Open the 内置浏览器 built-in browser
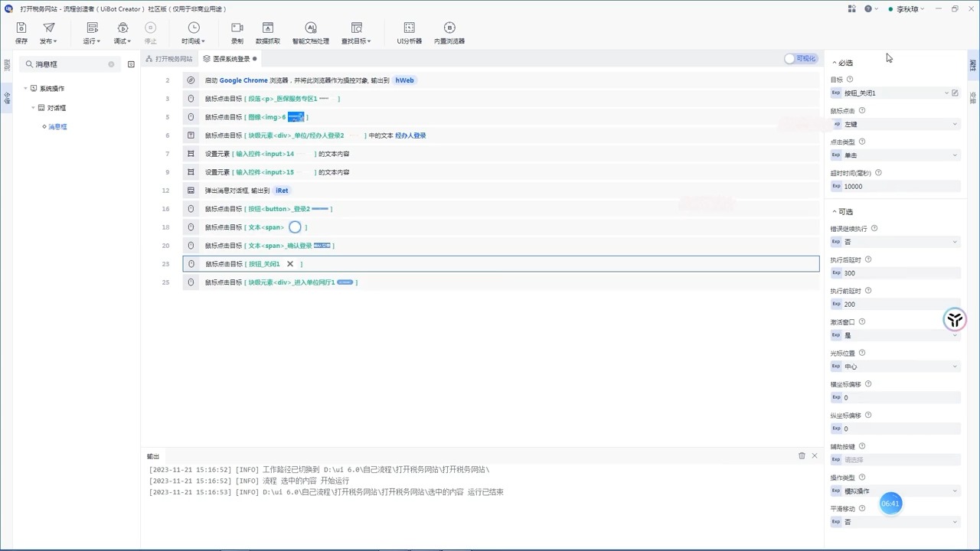Screen dimensions: 980x551 [x=449, y=28]
